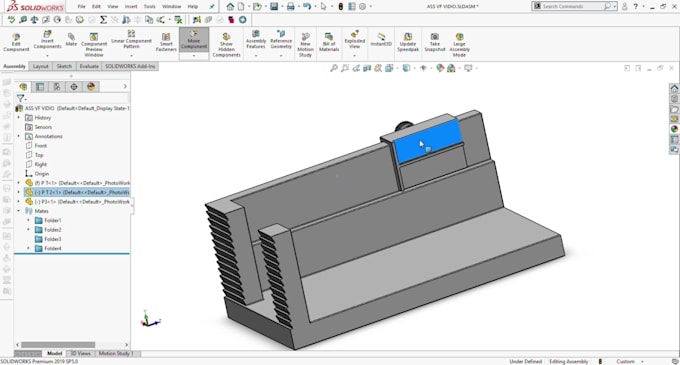Open the View menu

pos(113,7)
